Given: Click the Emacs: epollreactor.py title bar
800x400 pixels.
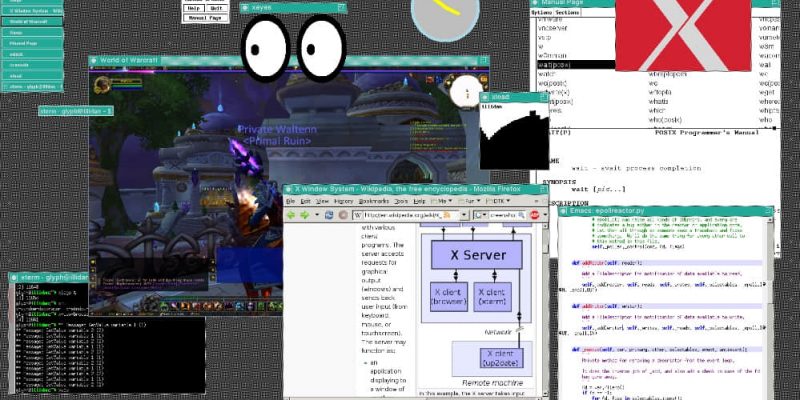Looking at the screenshot, I should point(666,211).
